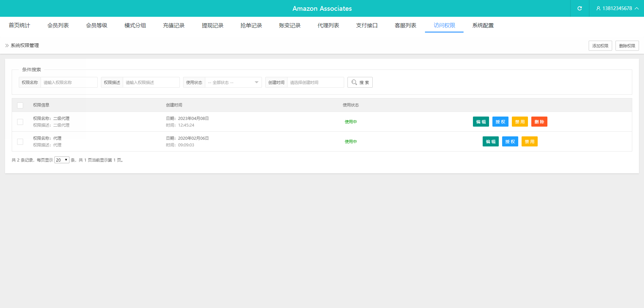Switch to the 会员列表 tab
This screenshot has width=644, height=308.
click(58, 26)
